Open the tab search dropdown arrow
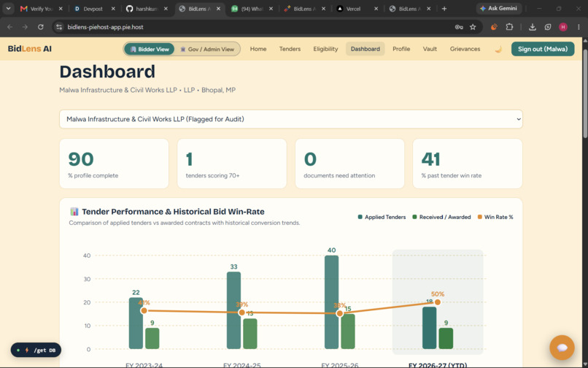 (x=8, y=8)
